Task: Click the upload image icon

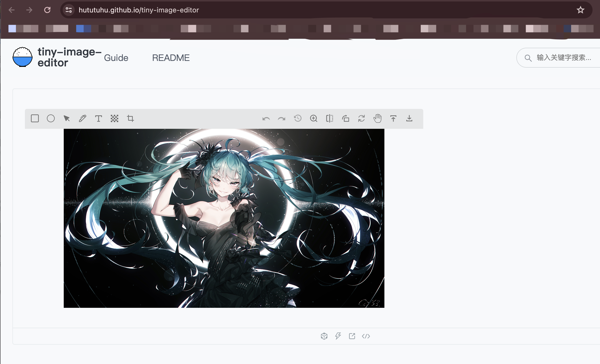Action: pyautogui.click(x=393, y=118)
